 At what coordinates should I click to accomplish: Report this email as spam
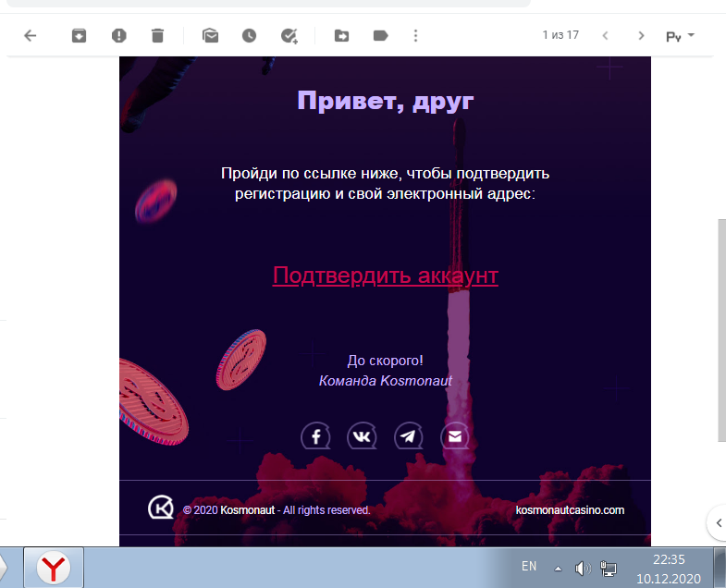point(119,36)
